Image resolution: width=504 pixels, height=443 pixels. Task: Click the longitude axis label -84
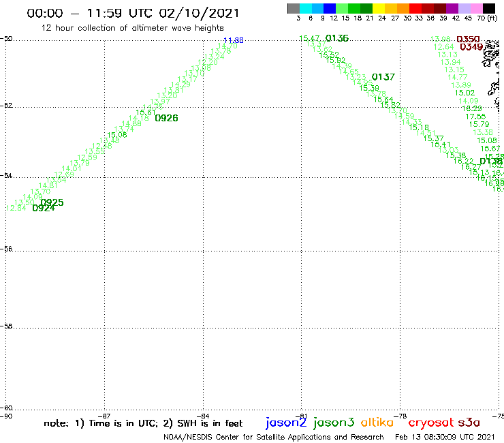203,416
